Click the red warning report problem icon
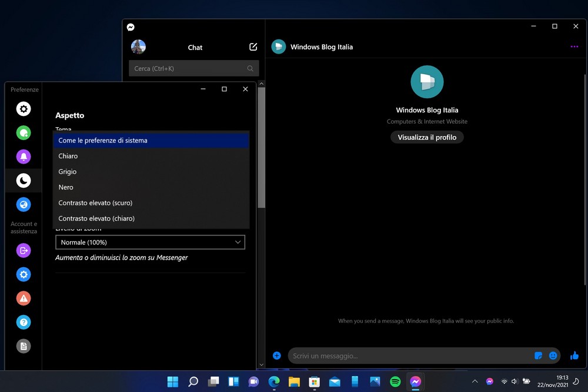The width and height of the screenshot is (588, 392). (23, 298)
